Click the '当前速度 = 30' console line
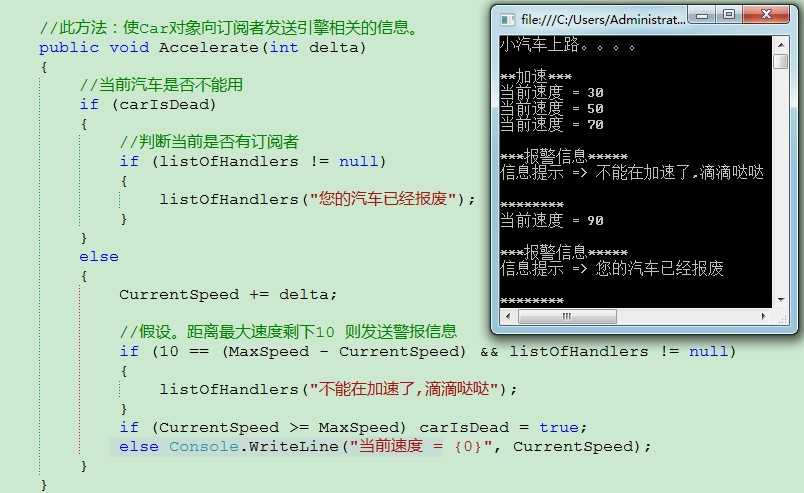The height and width of the screenshot is (493, 804). [552, 92]
